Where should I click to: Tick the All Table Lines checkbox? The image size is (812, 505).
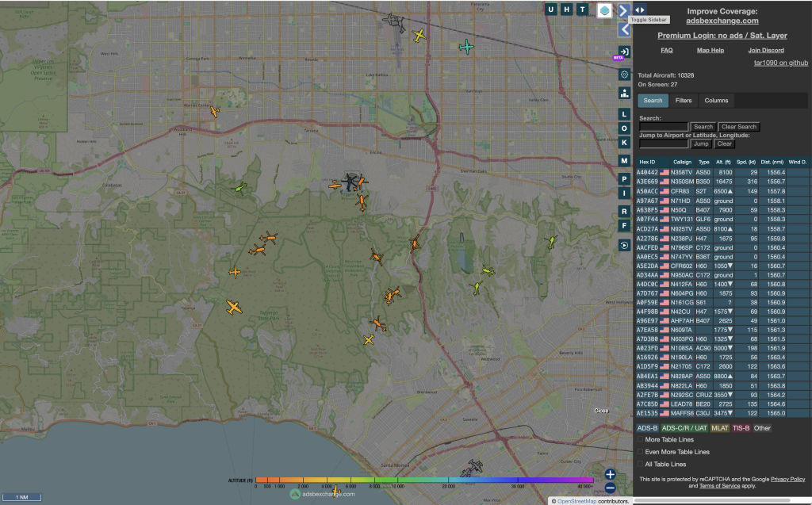coord(641,465)
